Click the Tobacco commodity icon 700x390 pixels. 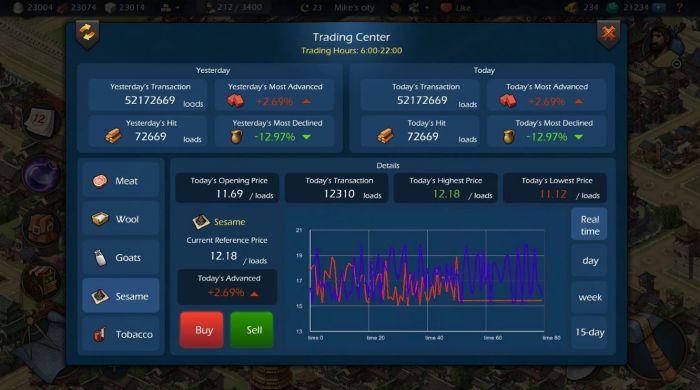pos(100,334)
